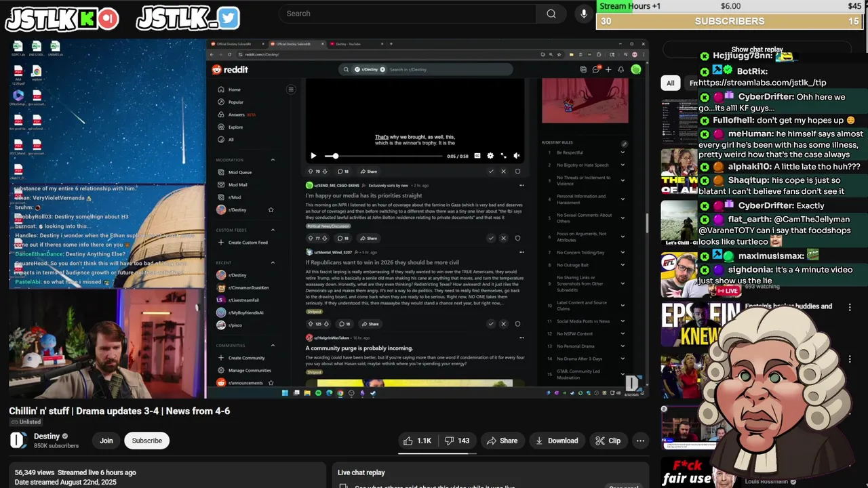
Task: Collapse the Recent section
Action: click(273, 262)
